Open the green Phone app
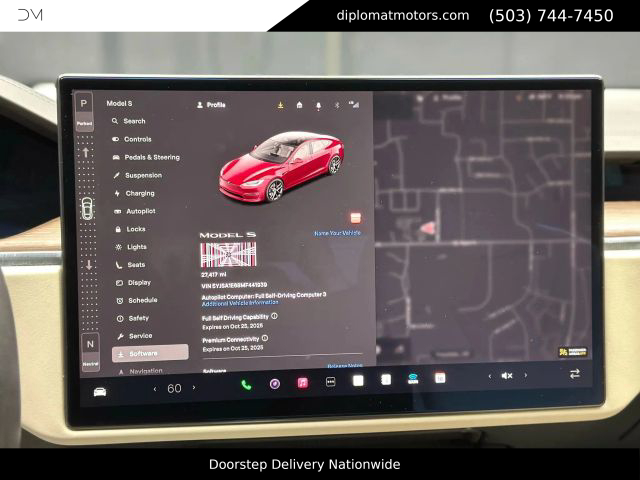 coord(246,384)
